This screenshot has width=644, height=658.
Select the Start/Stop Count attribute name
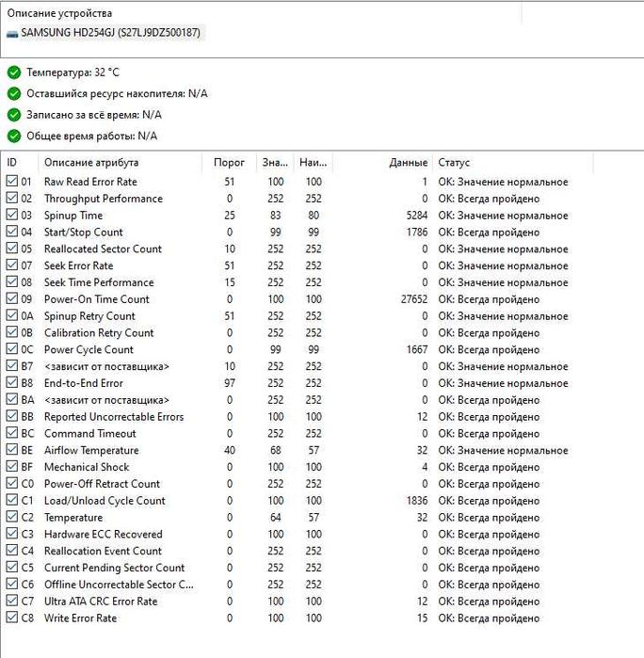(x=84, y=233)
